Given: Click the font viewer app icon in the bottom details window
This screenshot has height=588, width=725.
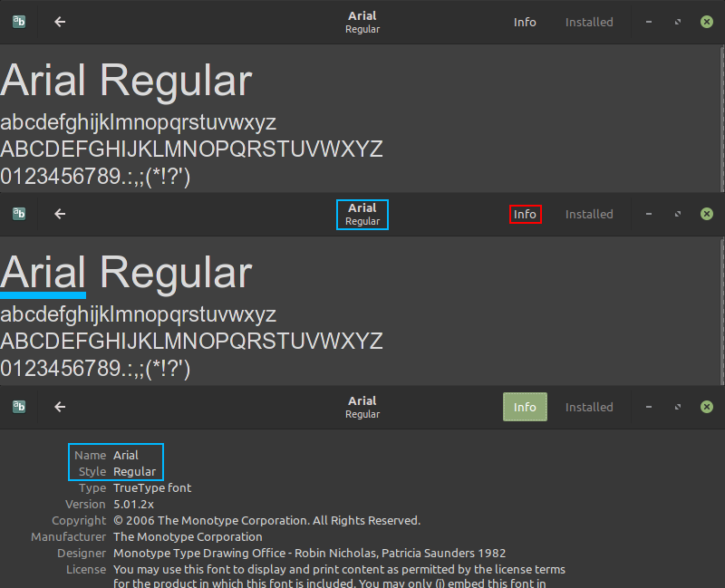Looking at the screenshot, I should click(x=19, y=407).
